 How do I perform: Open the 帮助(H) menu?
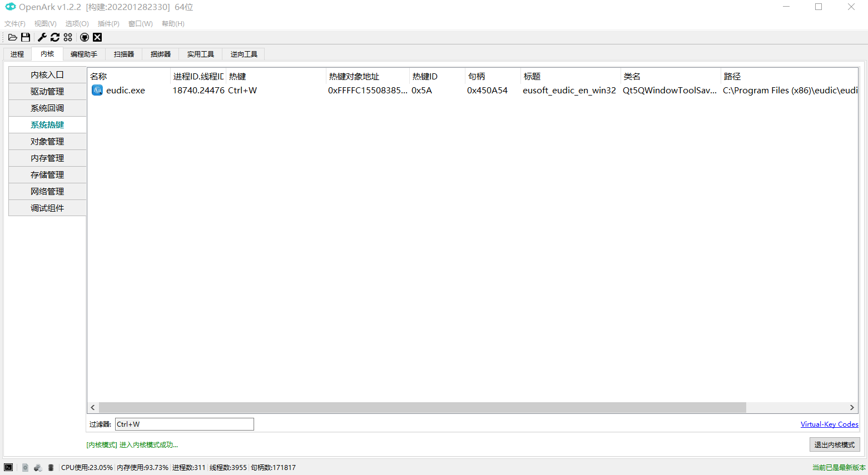point(173,24)
